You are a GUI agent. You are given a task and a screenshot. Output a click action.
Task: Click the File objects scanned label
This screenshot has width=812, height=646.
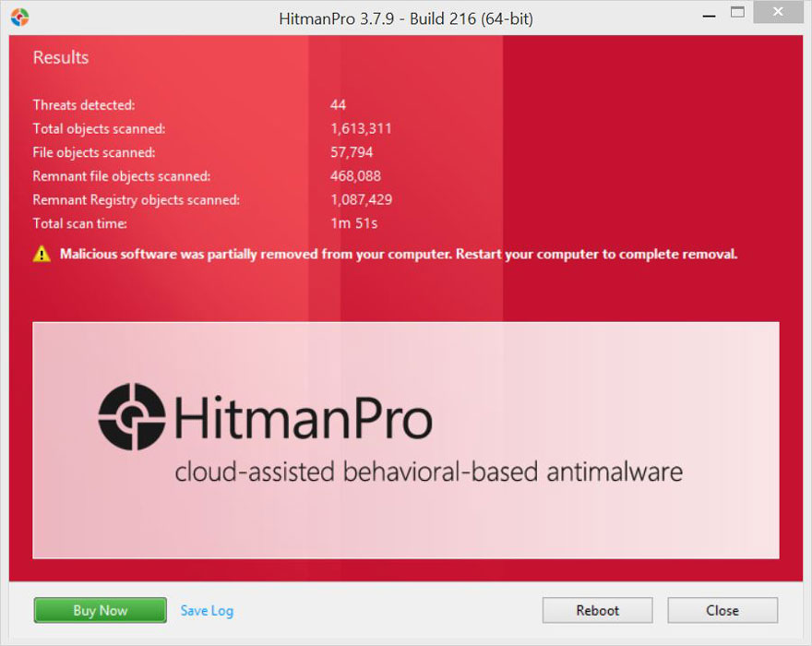point(94,153)
